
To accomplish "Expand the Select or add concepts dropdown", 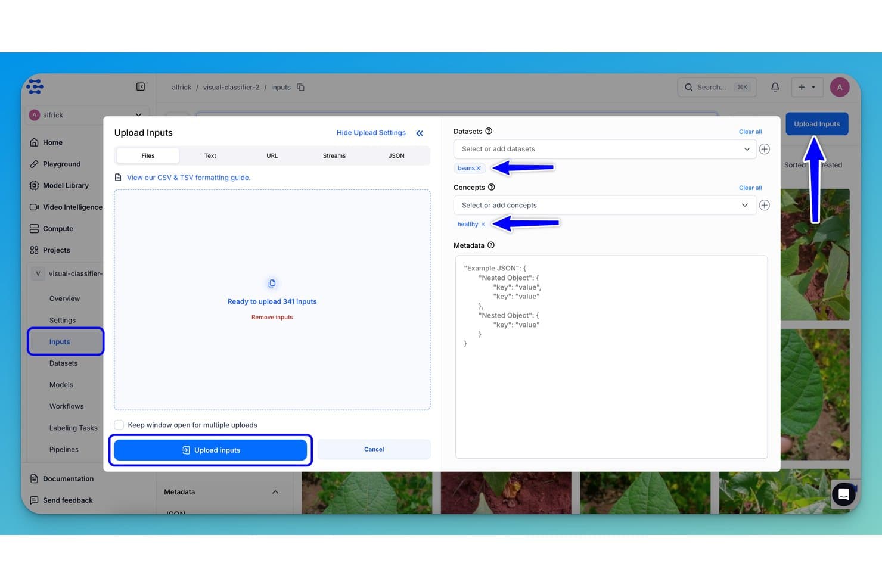I will pyautogui.click(x=605, y=205).
